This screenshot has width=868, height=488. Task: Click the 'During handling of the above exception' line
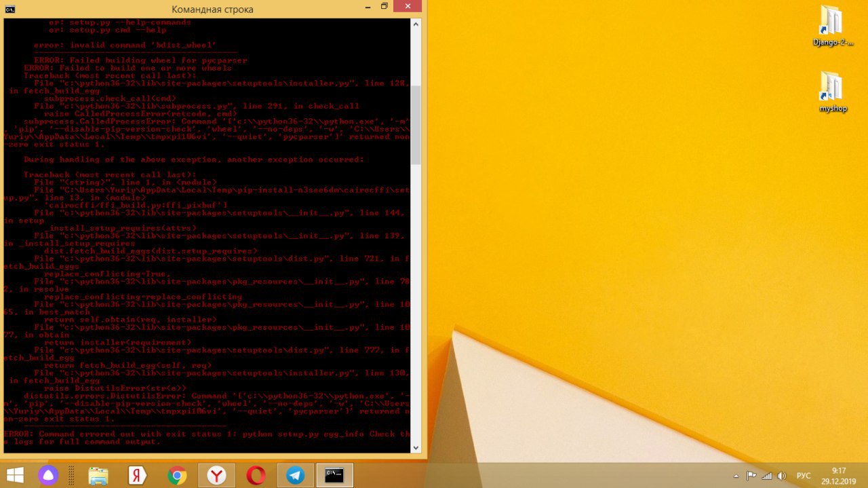pos(194,159)
